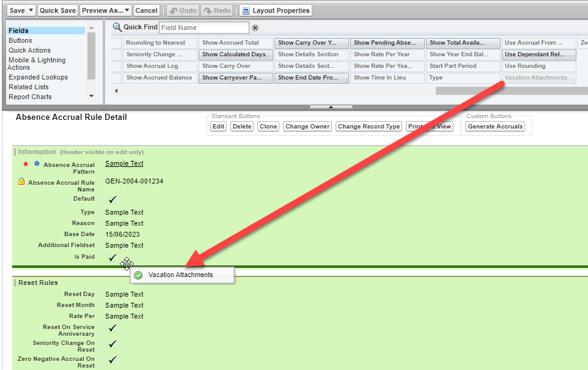Click the Undo arrow icon
The width and height of the screenshot is (588, 370).
pos(173,10)
